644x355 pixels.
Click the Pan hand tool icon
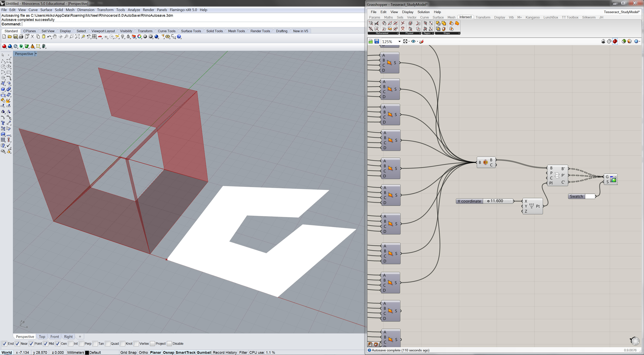click(55, 37)
